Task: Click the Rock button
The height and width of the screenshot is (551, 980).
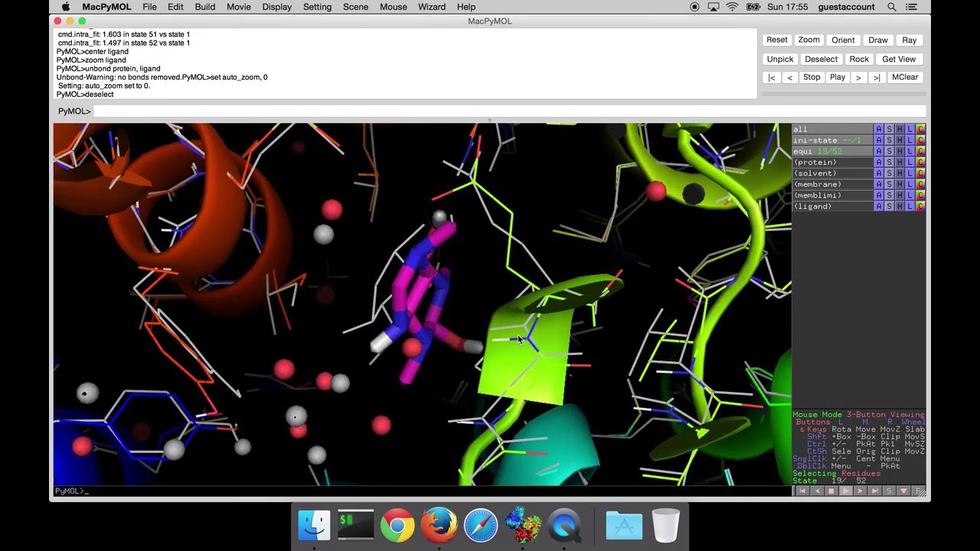Action: 859,59
